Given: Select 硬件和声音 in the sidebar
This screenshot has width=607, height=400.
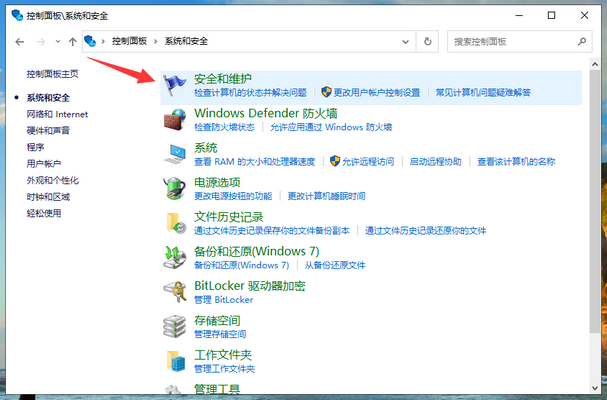Looking at the screenshot, I should pos(48,131).
